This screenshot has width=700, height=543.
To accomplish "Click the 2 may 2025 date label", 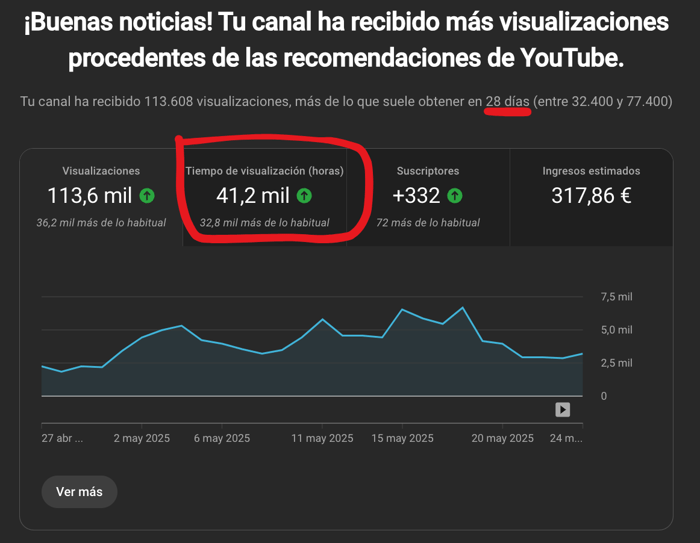I will [142, 439].
